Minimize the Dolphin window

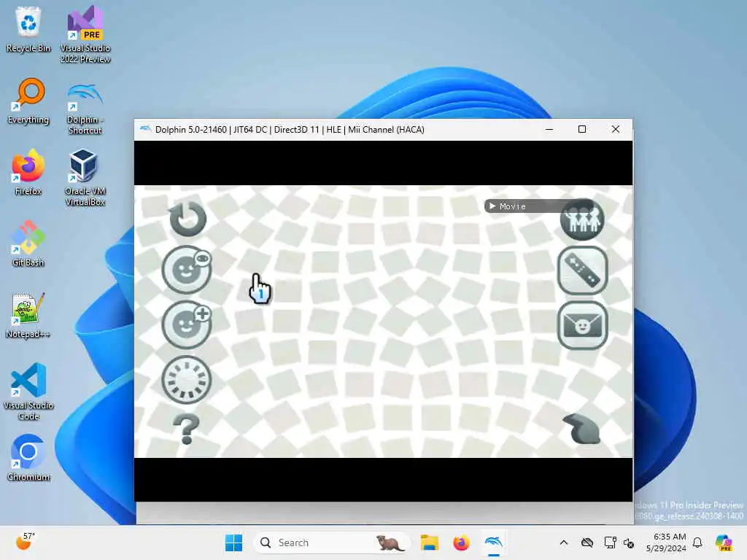click(x=549, y=129)
